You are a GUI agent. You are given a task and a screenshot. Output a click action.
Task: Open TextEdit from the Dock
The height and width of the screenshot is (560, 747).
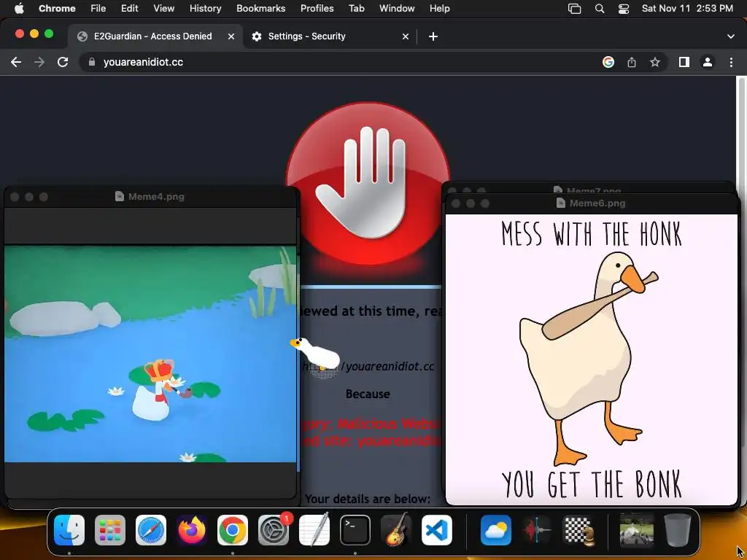(x=314, y=529)
